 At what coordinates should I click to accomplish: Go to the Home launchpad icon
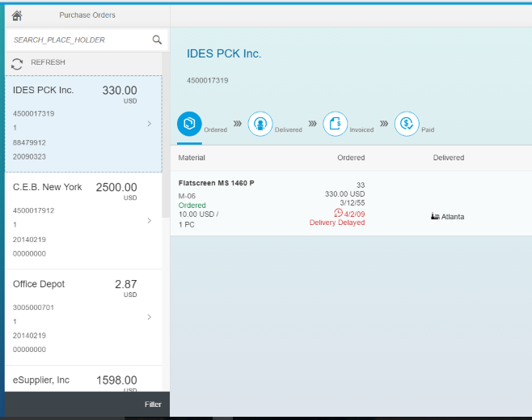(x=17, y=15)
